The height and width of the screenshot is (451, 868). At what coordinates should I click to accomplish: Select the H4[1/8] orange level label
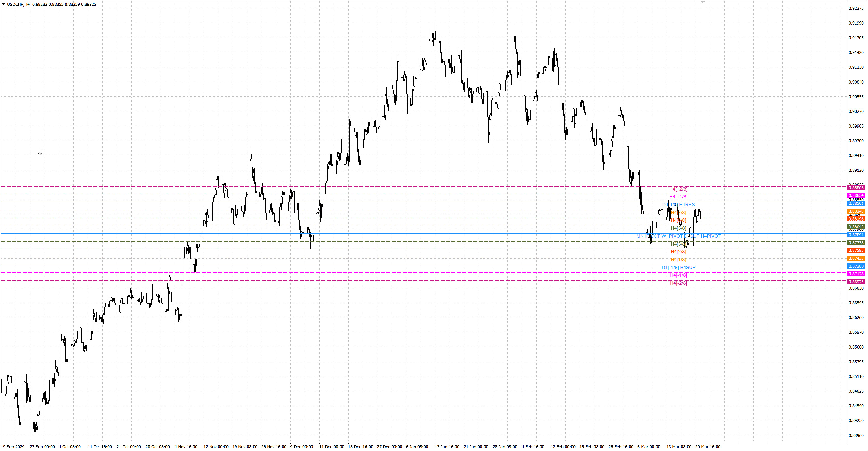point(678,259)
